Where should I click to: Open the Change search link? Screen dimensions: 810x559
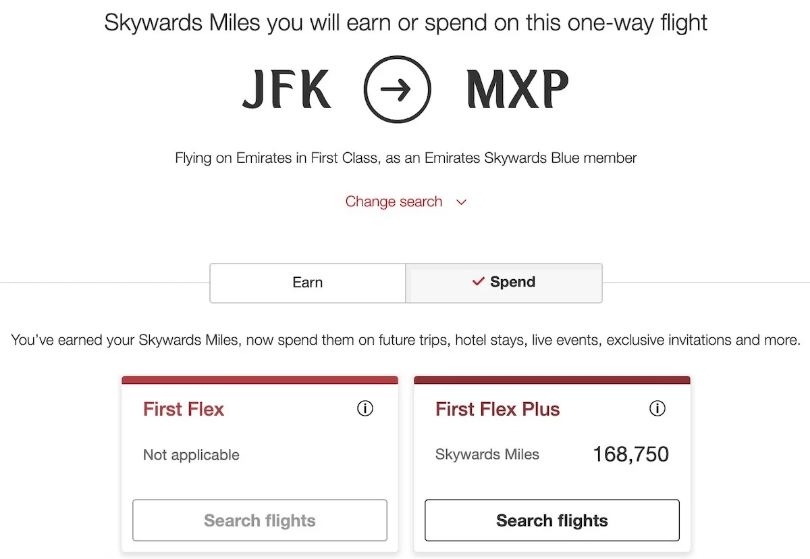393,202
